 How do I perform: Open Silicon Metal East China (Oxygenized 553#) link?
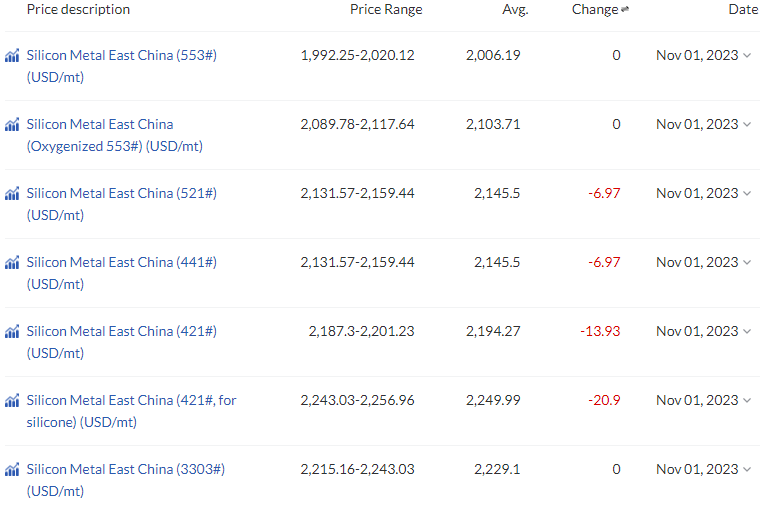click(x=115, y=135)
